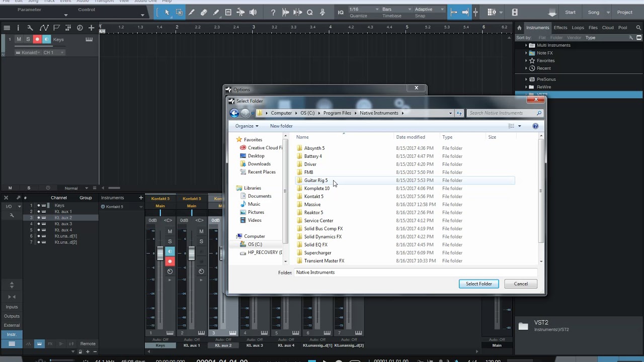Select the Split (knife) tool
This screenshot has width=644, height=362.
pos(192,12)
